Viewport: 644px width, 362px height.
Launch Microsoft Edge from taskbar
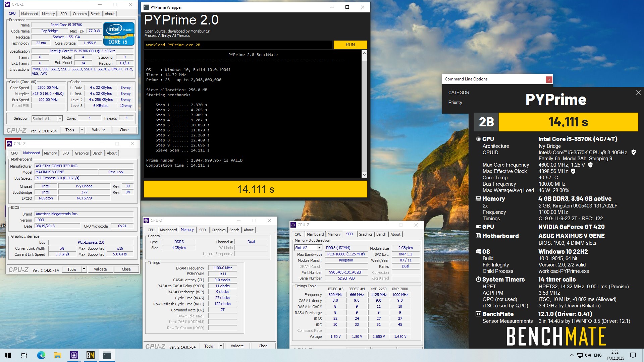pos(41,355)
